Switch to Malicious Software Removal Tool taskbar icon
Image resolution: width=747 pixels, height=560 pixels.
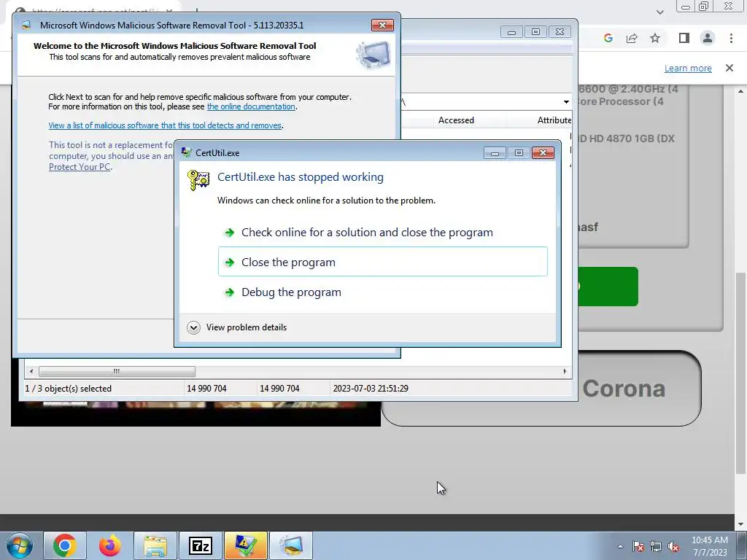click(x=290, y=545)
